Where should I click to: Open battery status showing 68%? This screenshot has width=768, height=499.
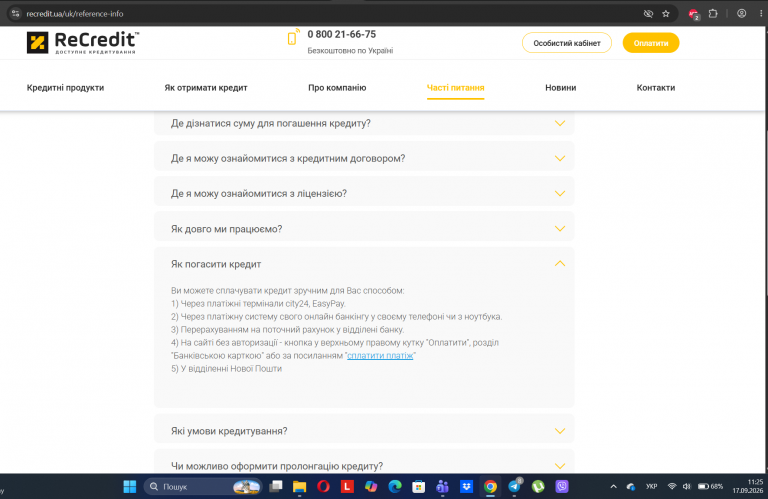click(x=710, y=486)
